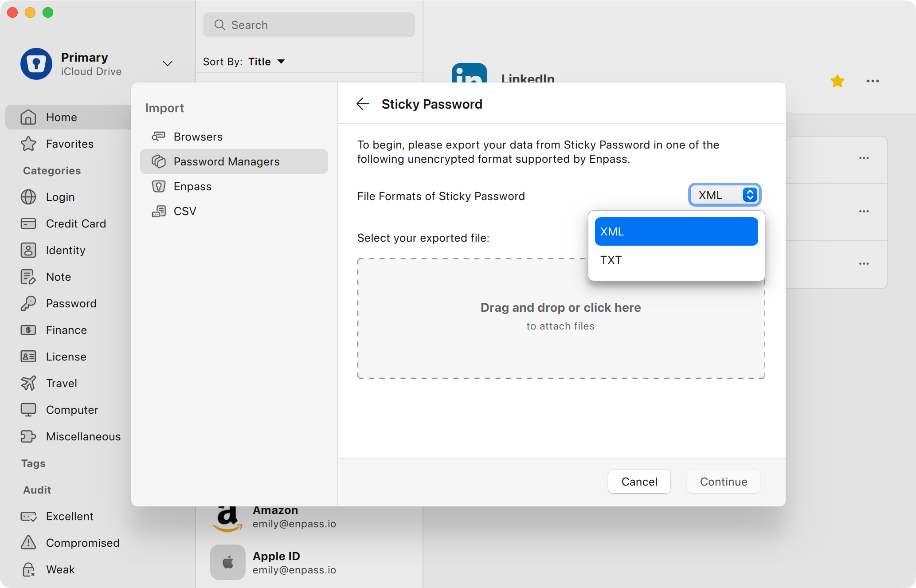This screenshot has width=916, height=588.
Task: Click the Excellent audit icon
Action: [28, 516]
